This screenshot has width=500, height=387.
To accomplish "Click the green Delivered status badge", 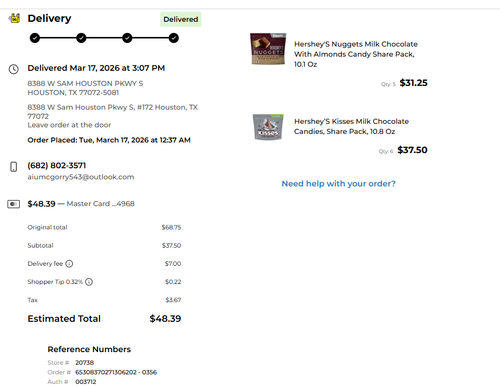I will pyautogui.click(x=181, y=19).
